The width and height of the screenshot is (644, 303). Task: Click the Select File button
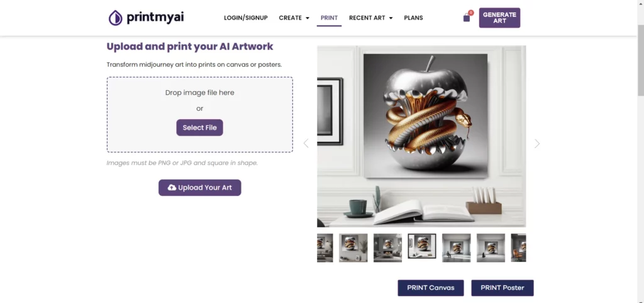[x=199, y=127]
